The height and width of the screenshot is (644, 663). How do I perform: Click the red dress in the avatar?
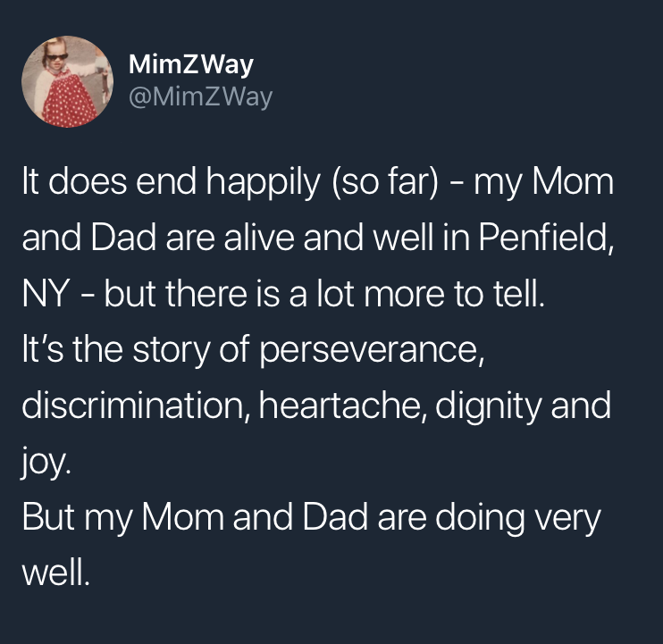tap(69, 105)
